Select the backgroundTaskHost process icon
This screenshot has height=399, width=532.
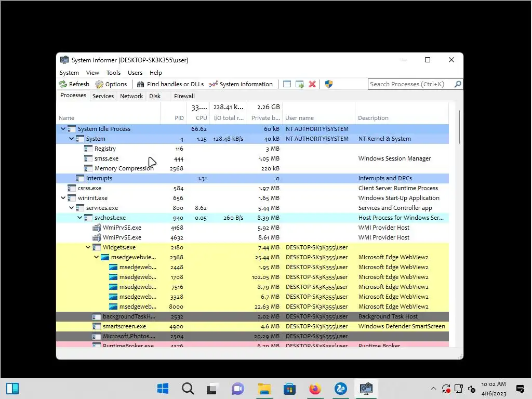coord(97,316)
